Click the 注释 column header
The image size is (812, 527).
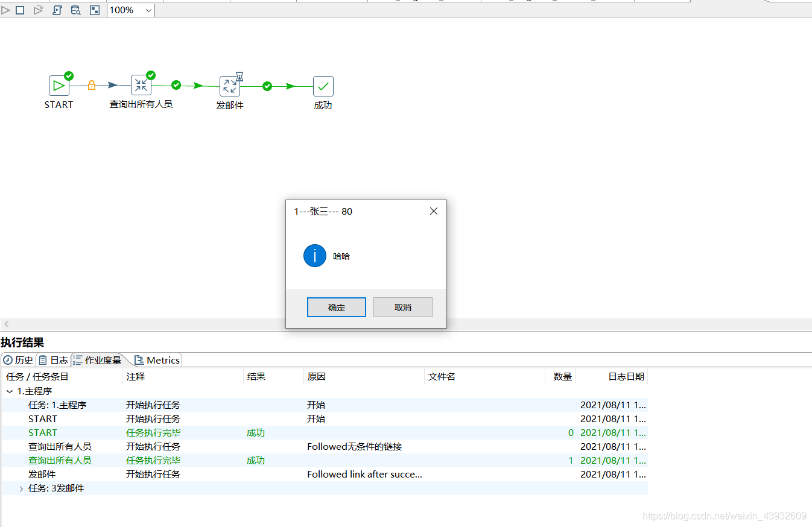[x=183, y=376]
